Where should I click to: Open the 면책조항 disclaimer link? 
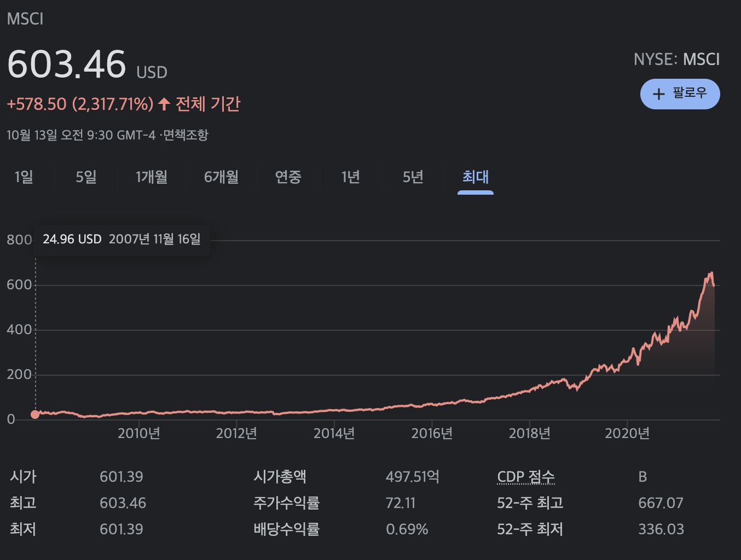coord(186,135)
